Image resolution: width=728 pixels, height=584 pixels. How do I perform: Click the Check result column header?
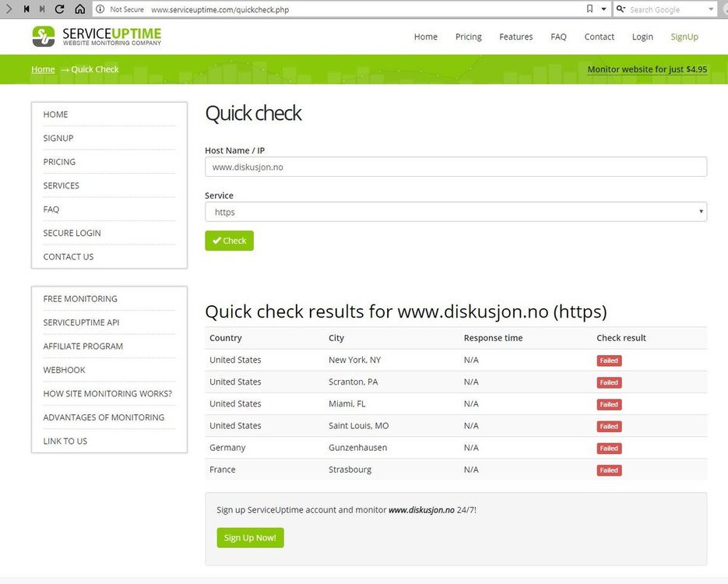click(621, 337)
